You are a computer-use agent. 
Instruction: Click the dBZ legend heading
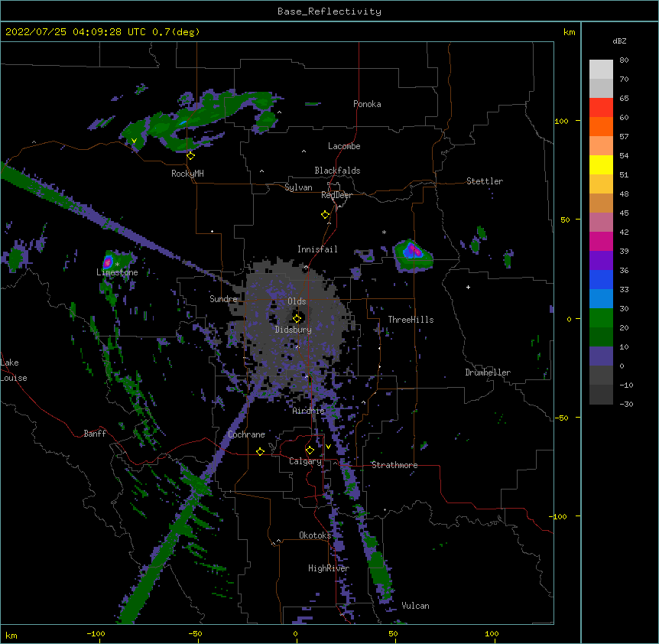pos(619,41)
